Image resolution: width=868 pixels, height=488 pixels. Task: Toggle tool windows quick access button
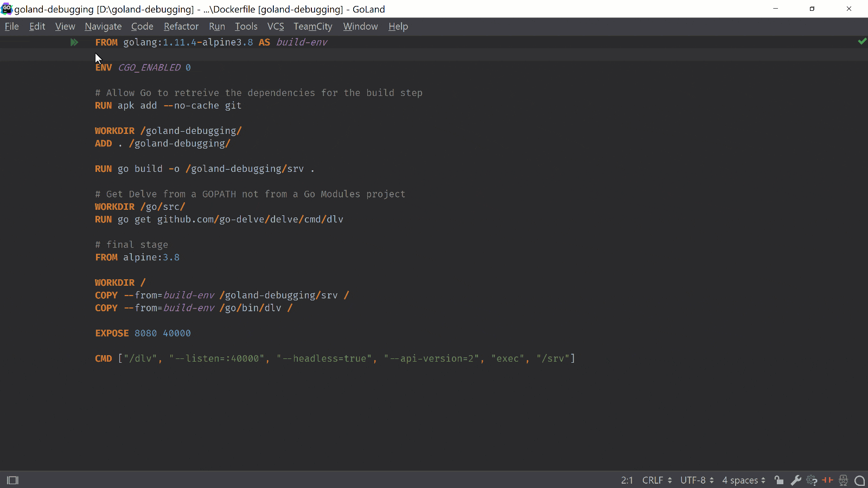(12, 480)
